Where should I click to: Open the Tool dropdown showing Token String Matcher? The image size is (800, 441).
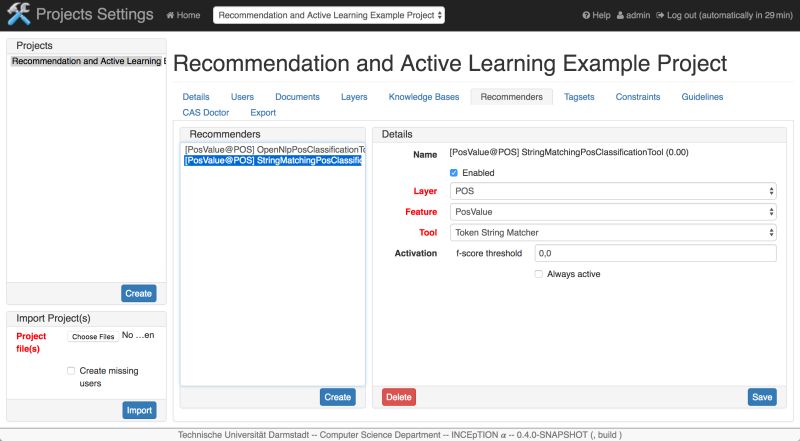[613, 233]
